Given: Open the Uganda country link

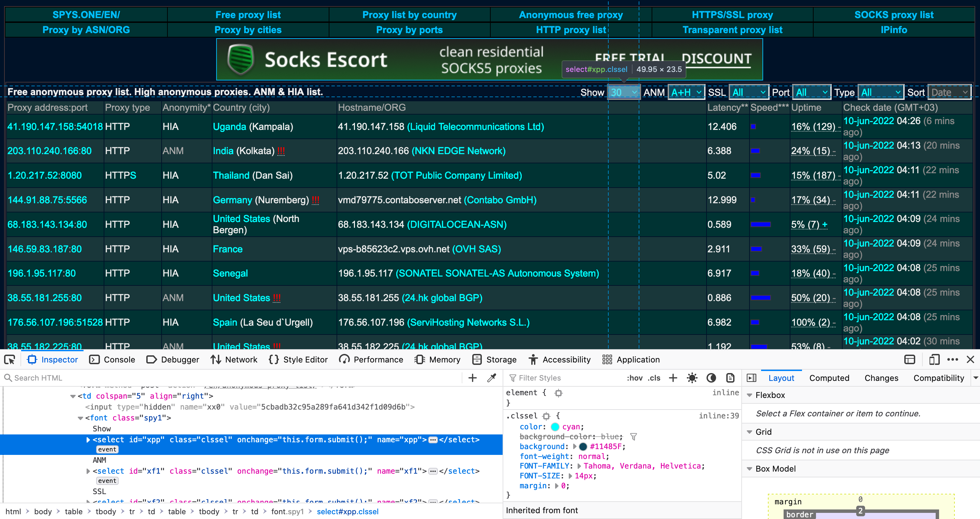Looking at the screenshot, I should pyautogui.click(x=229, y=126).
